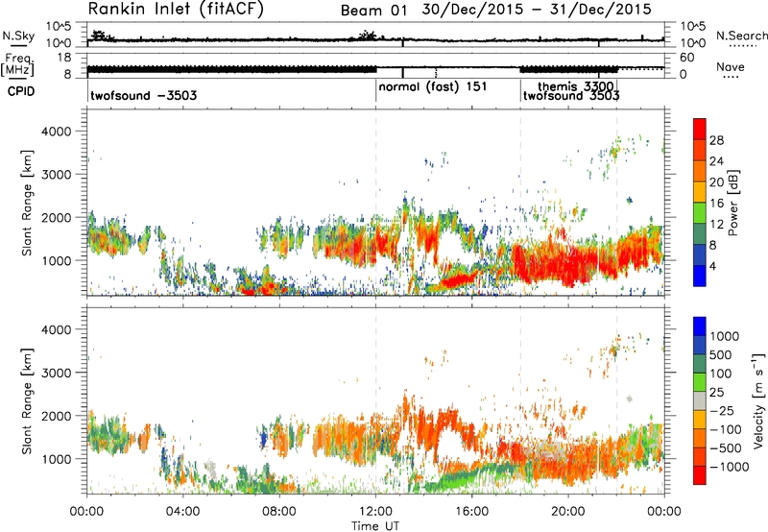Click the '20:00' time axis tick label
Image resolution: width=768 pixels, height=532 pixels.
(567, 512)
